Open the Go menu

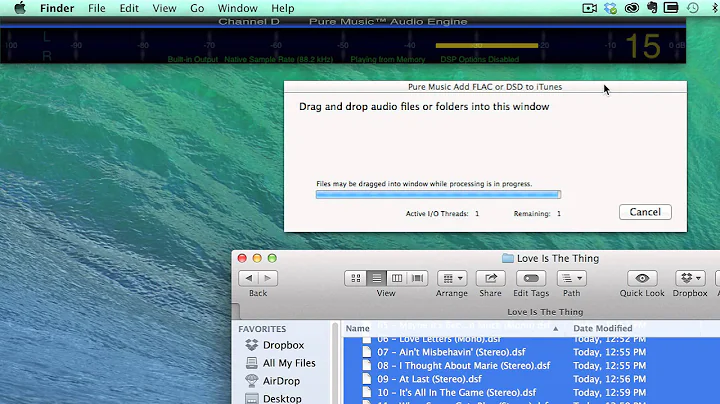click(x=197, y=8)
